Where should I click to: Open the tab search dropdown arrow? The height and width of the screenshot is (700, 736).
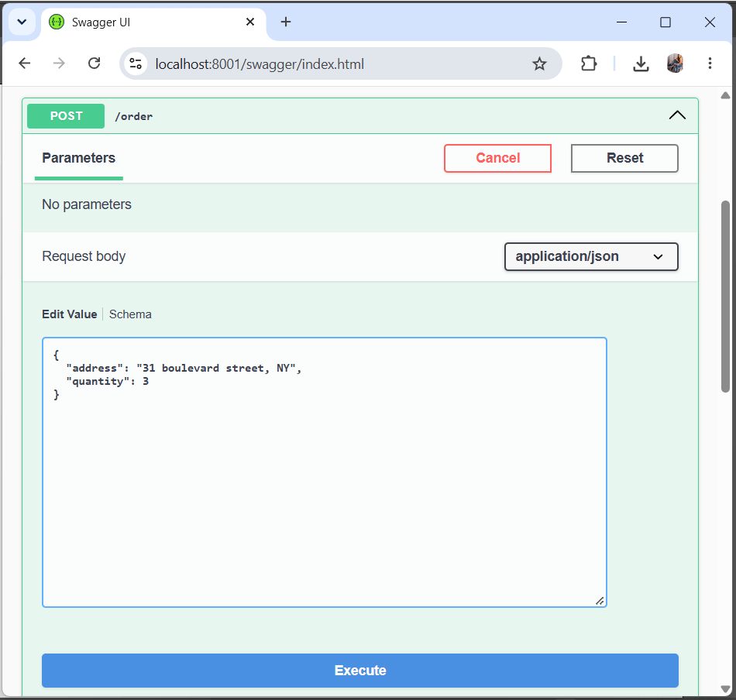[x=22, y=22]
